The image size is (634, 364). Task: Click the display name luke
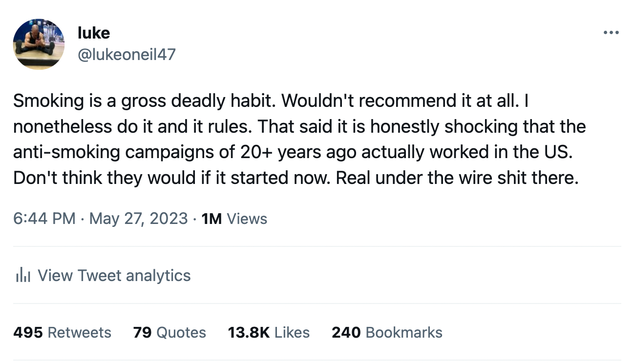coord(94,33)
